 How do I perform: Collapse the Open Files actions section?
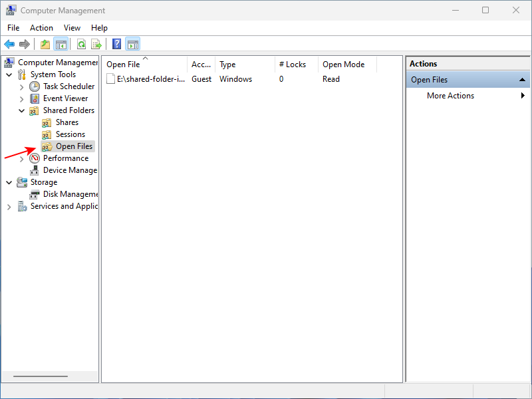coord(522,80)
